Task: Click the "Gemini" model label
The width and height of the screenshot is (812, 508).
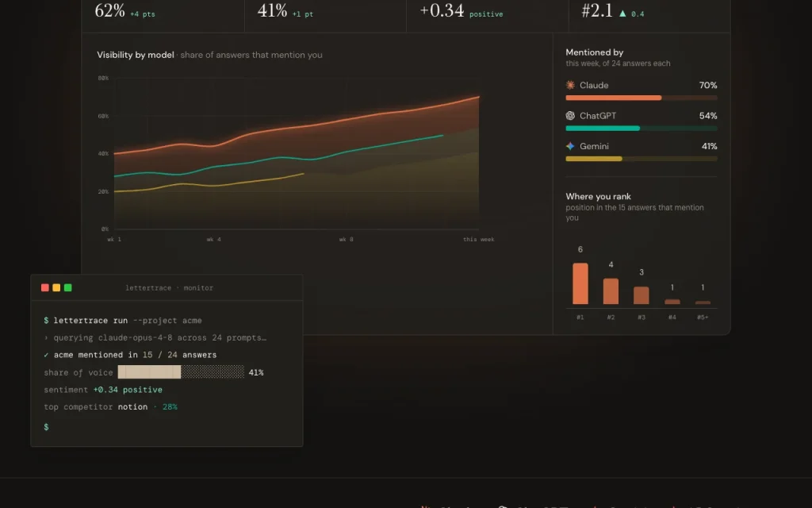Action: click(594, 146)
